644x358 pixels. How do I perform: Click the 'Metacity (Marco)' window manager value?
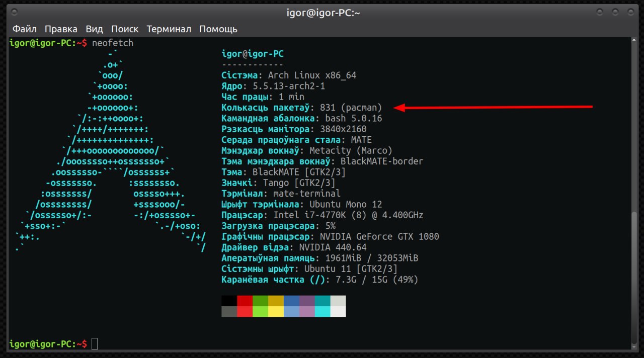351,150
